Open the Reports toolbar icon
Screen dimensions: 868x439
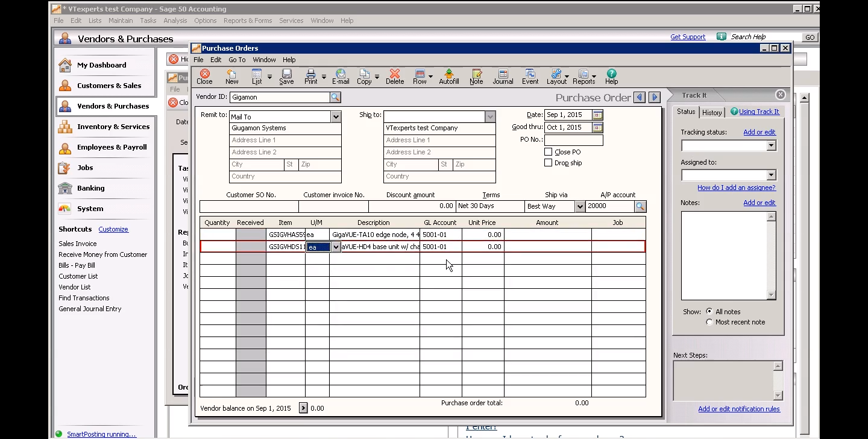click(x=583, y=77)
